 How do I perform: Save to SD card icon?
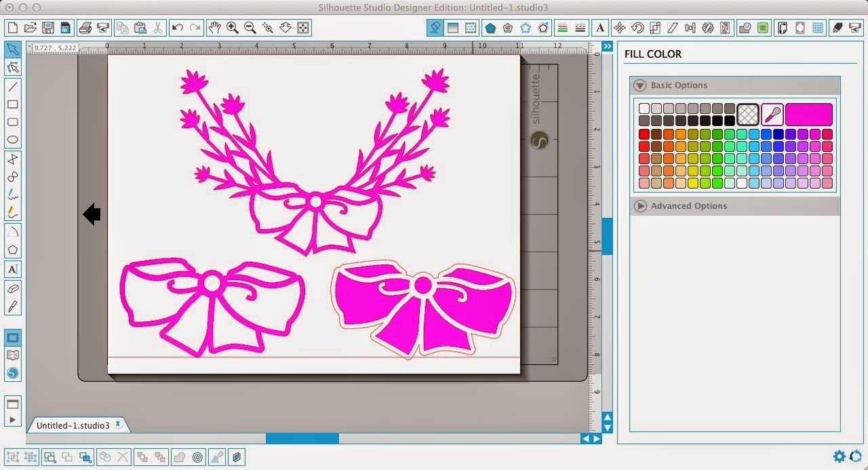pyautogui.click(x=65, y=28)
